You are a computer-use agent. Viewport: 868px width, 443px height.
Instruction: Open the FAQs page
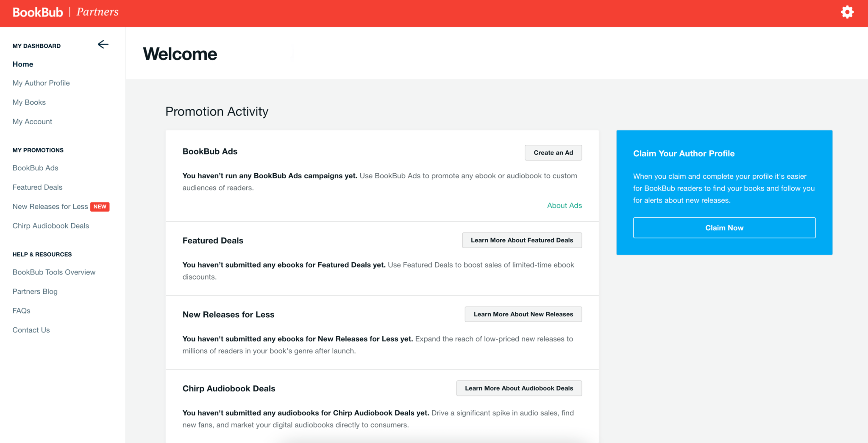(x=21, y=311)
